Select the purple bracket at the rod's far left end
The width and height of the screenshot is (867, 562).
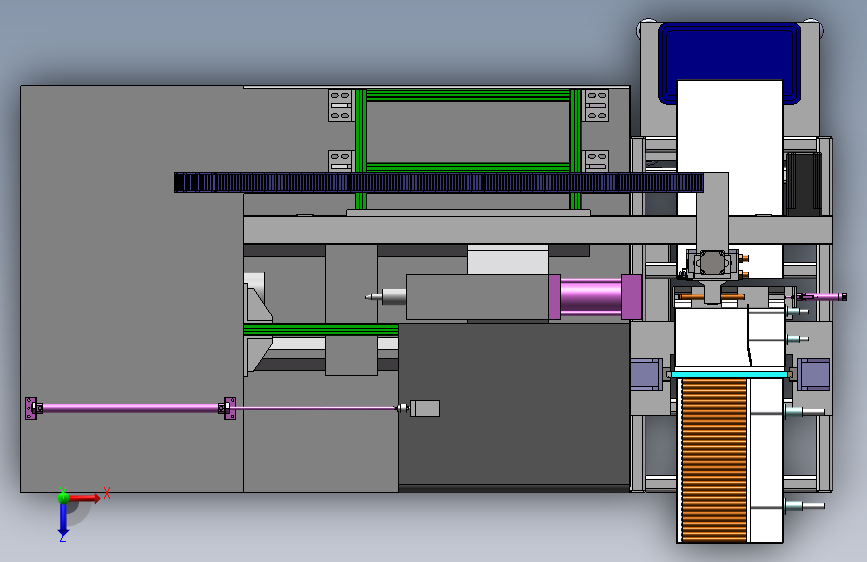(31, 408)
